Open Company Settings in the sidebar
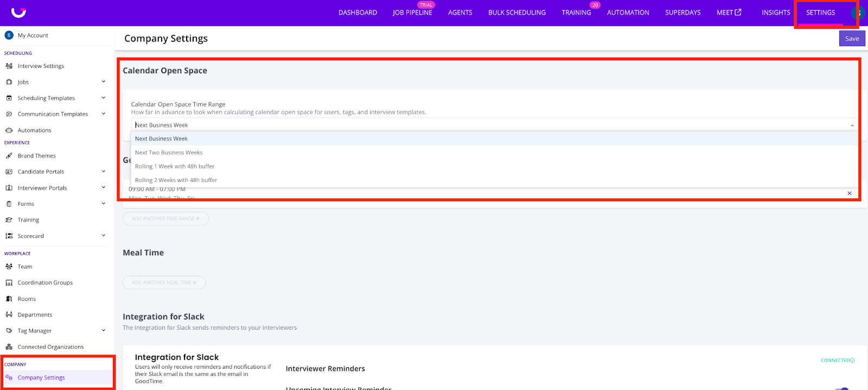The image size is (868, 390). pos(41,378)
